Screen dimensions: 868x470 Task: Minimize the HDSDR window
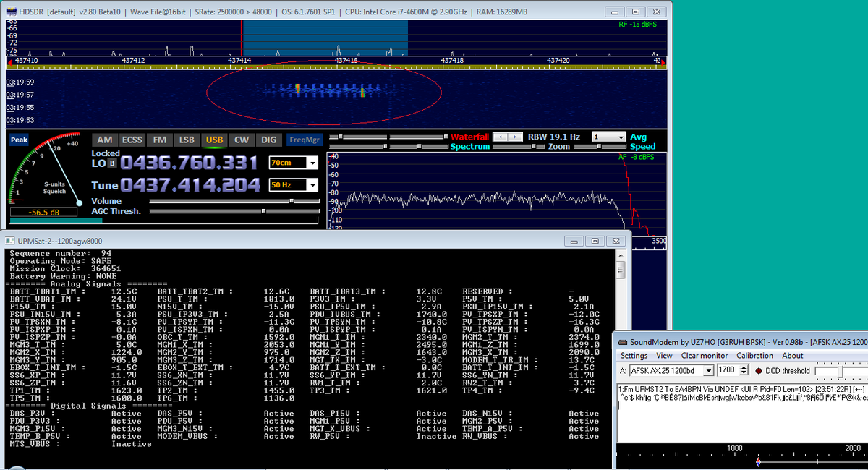click(x=616, y=12)
